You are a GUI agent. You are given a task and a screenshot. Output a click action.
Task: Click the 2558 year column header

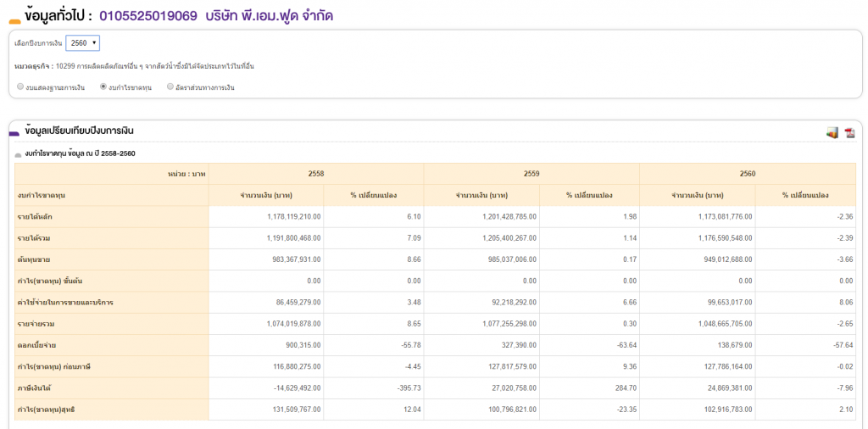click(316, 174)
